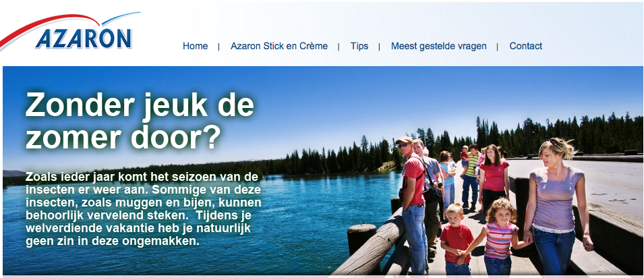Click the paragraph starting with 'Zoals ieder jaar'
644x278 pixels.
pyautogui.click(x=143, y=209)
